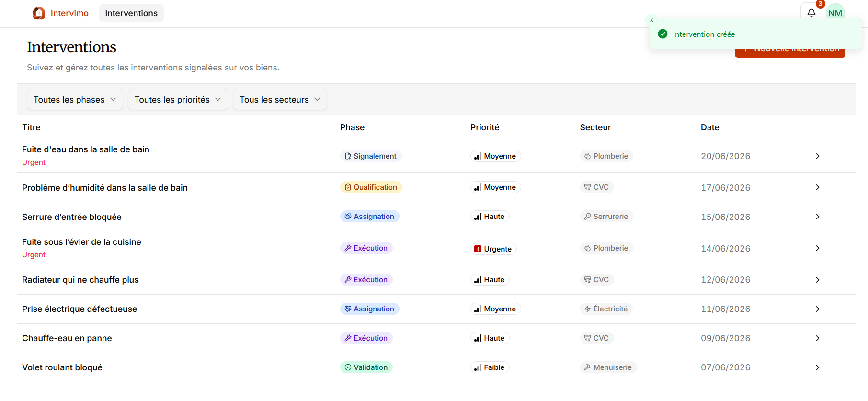Expand the Toutes les phases filter
This screenshot has width=868, height=401.
[75, 100]
